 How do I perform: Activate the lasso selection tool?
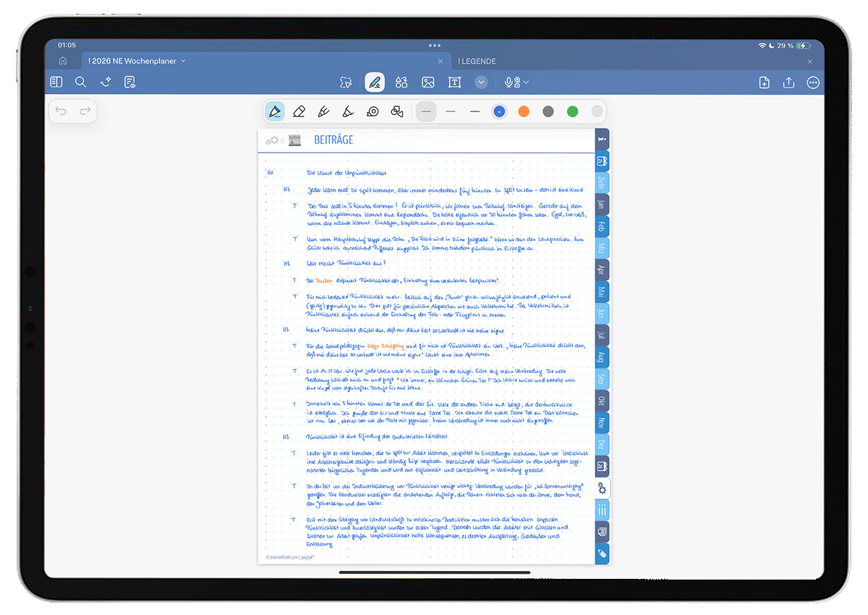point(346,82)
